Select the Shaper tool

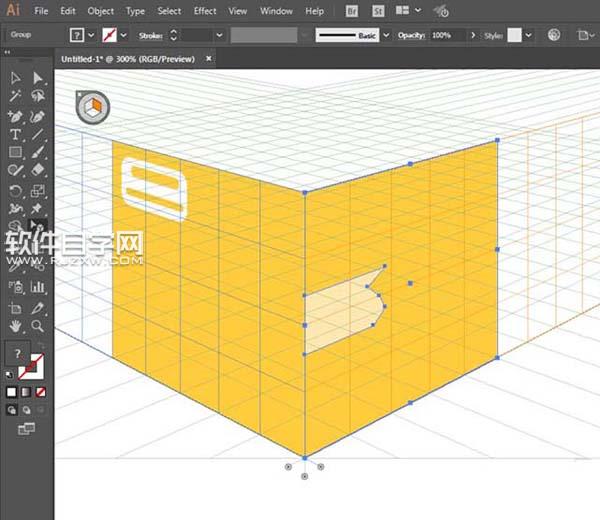click(x=15, y=170)
